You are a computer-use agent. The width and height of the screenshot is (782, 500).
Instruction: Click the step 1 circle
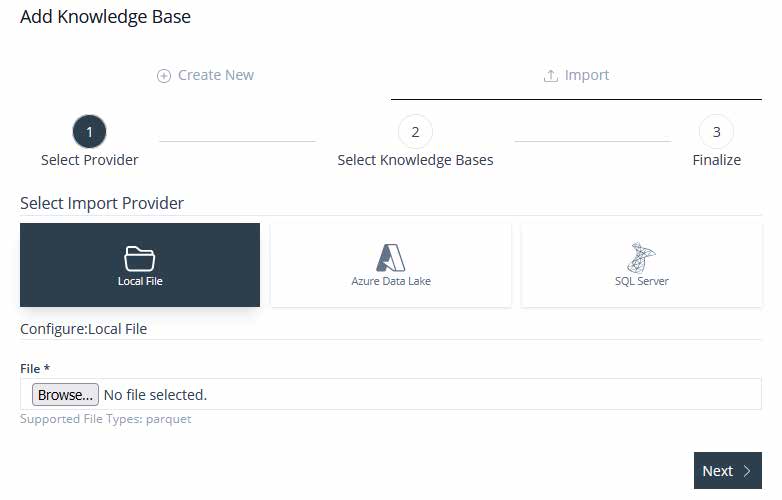coord(89,132)
